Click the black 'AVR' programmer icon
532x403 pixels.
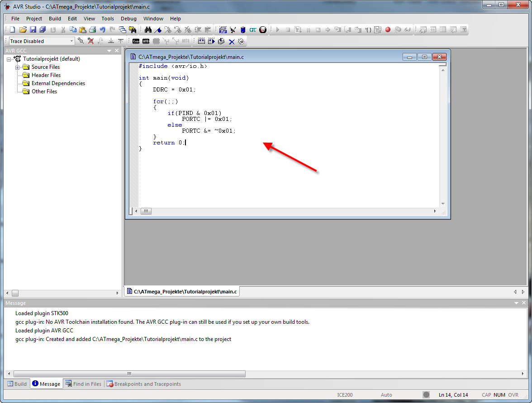coord(146,41)
